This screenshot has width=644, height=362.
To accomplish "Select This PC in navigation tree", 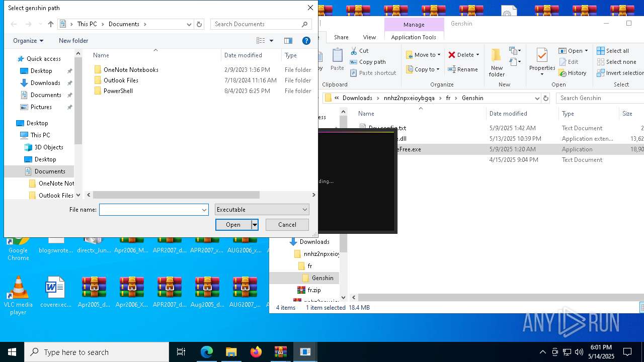I will pyautogui.click(x=40, y=135).
